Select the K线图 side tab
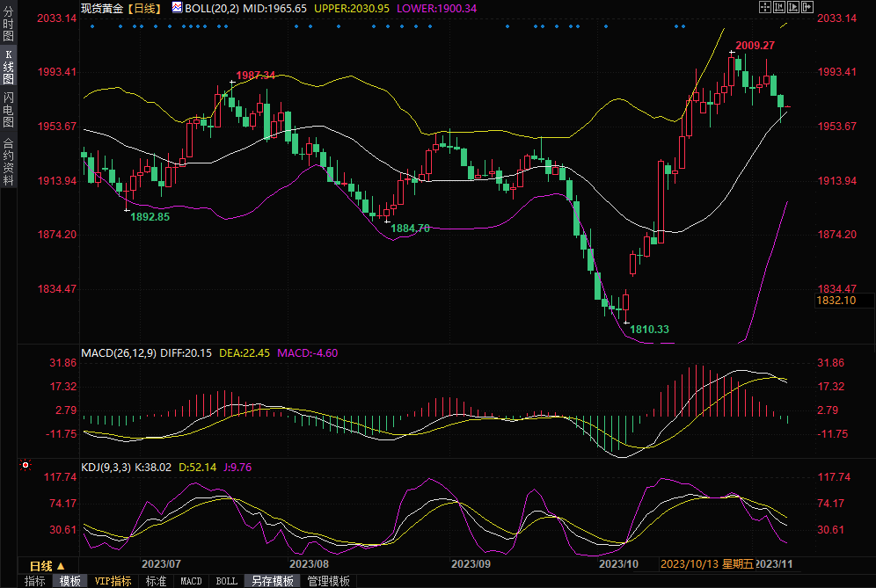 8,66
